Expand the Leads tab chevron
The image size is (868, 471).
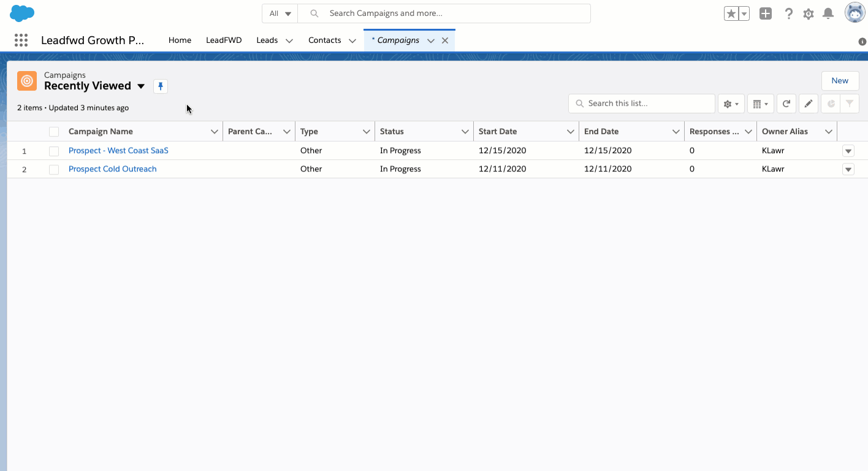[289, 41]
